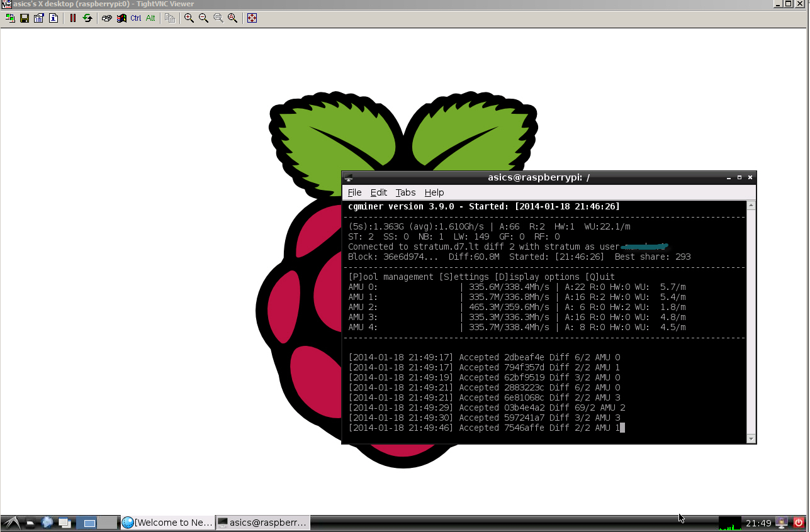Activate the asics@raspberr... taskbar button

(262, 523)
